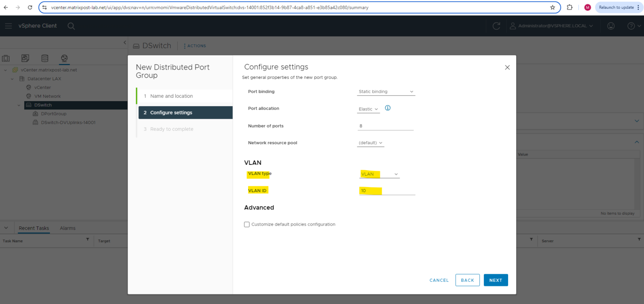Enable Customize default policies configuration
The width and height of the screenshot is (644, 304).
click(247, 224)
